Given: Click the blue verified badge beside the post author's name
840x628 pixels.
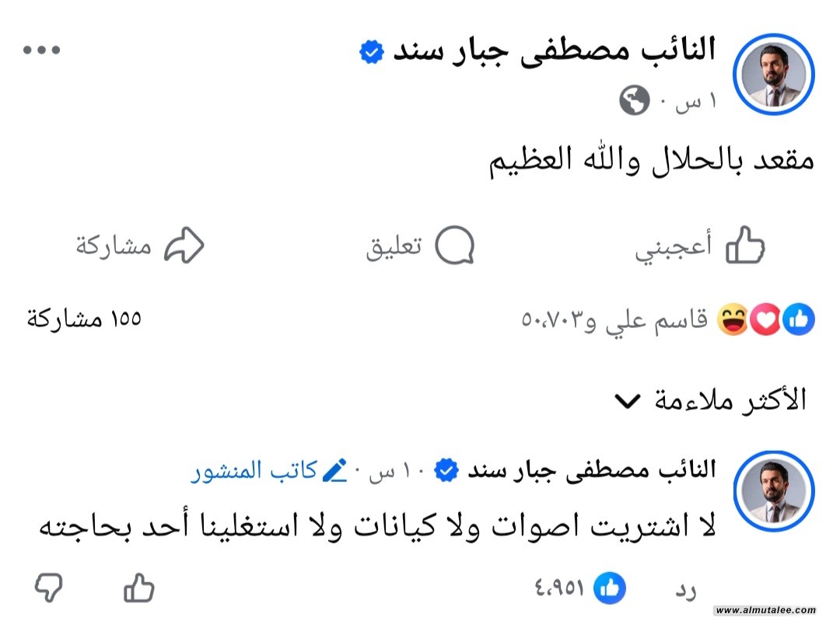Looking at the screenshot, I should [x=371, y=53].
